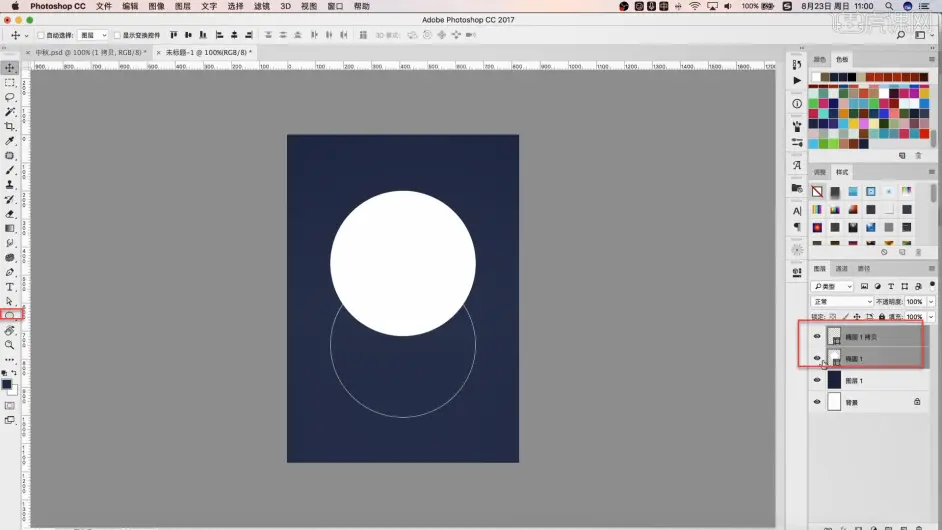Select the Magic Wand tool

[x=10, y=112]
